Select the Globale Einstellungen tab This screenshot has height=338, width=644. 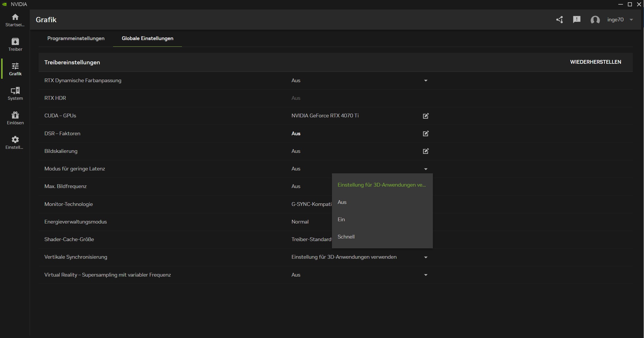click(147, 38)
